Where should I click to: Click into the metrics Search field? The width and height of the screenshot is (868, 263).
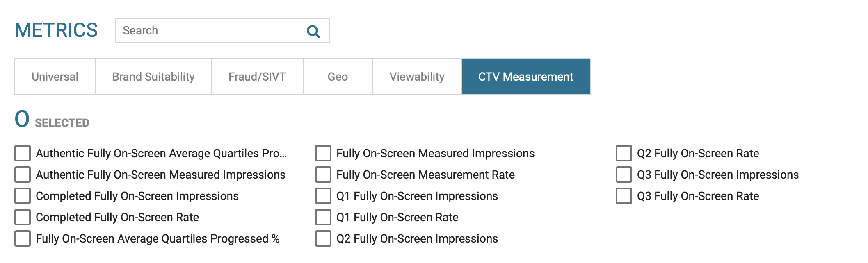point(209,31)
